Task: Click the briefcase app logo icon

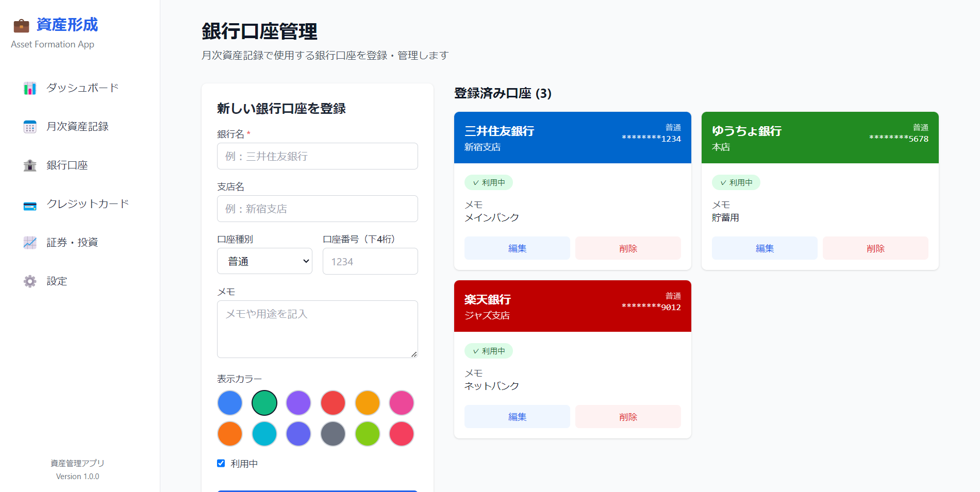Action: [21, 24]
